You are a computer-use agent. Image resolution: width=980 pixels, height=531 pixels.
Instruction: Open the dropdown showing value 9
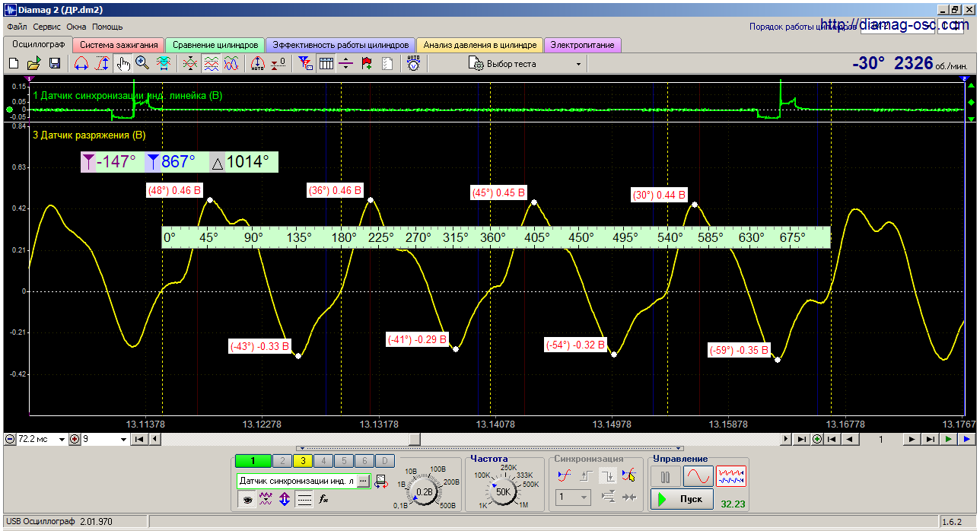pos(125,439)
